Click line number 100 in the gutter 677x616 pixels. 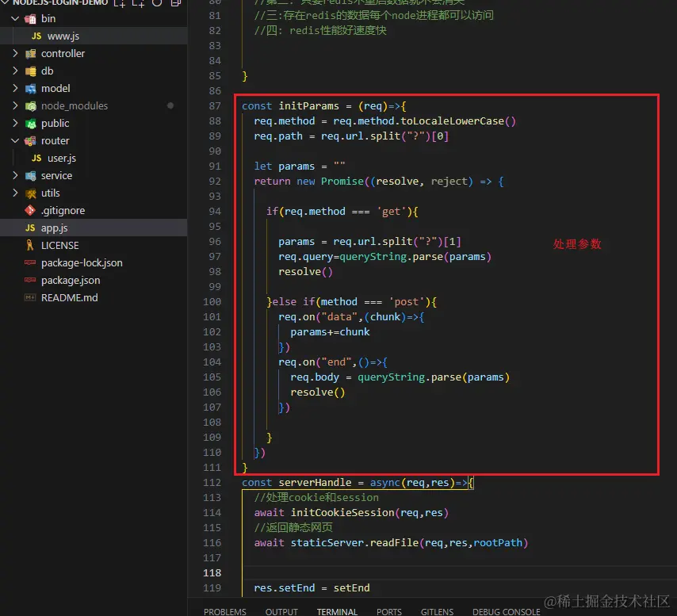click(x=212, y=302)
